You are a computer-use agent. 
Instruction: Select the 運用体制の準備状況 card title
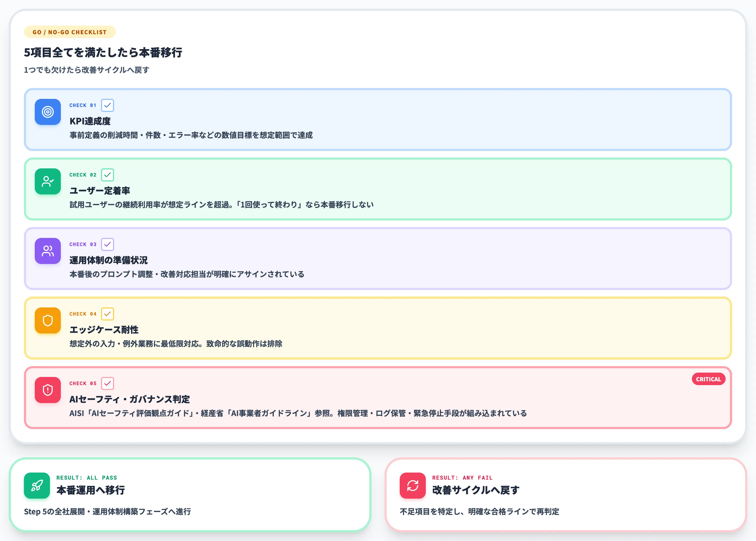click(108, 260)
